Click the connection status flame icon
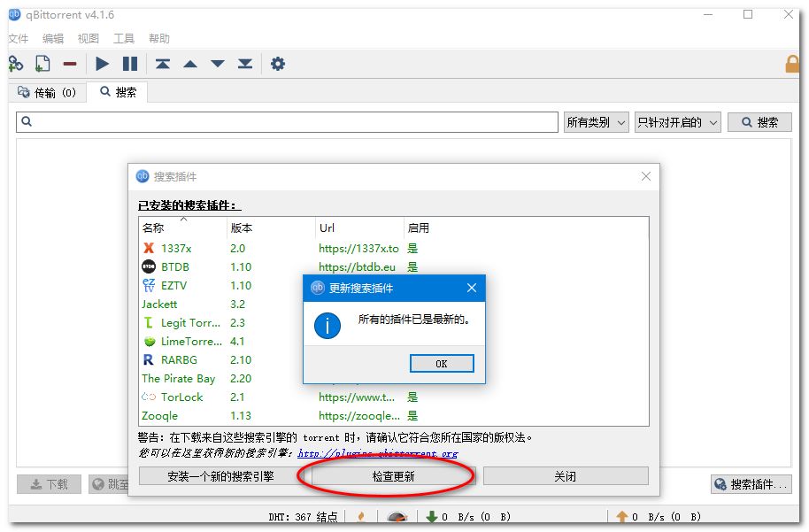The image size is (809, 532). click(x=361, y=517)
